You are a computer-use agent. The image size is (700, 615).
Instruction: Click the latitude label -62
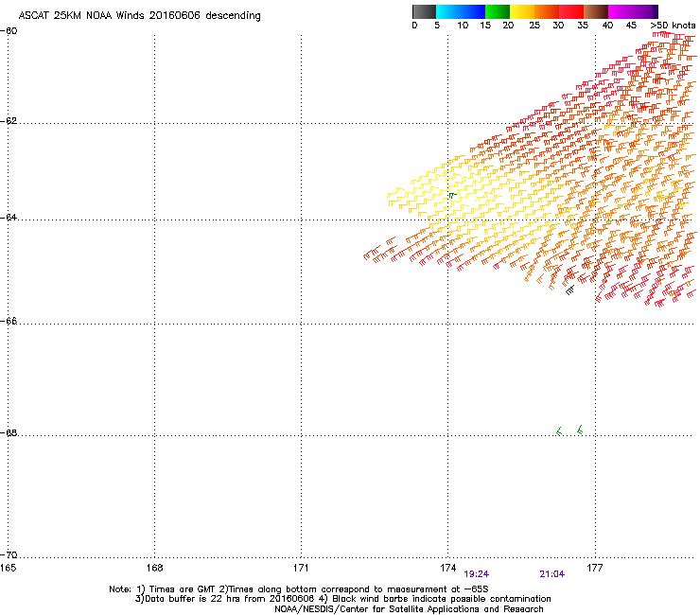[x=9, y=121]
